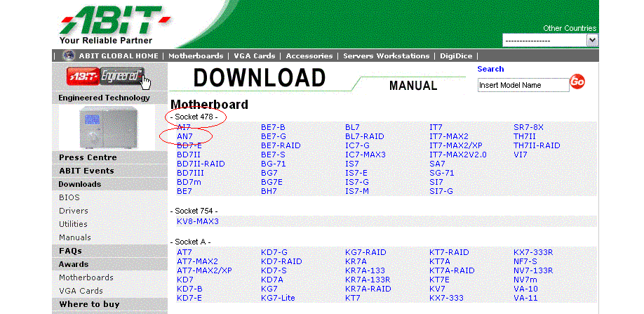Screen dimensions: 644x314
Task: Open the AN7 manual link
Action: tap(185, 136)
